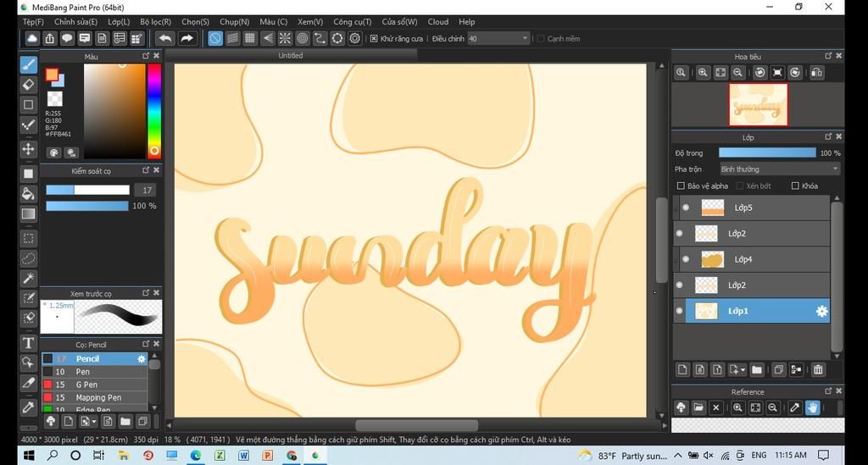Hide the Lớp5 layer
Screen dimensions: 868x465
pyautogui.click(x=686, y=208)
